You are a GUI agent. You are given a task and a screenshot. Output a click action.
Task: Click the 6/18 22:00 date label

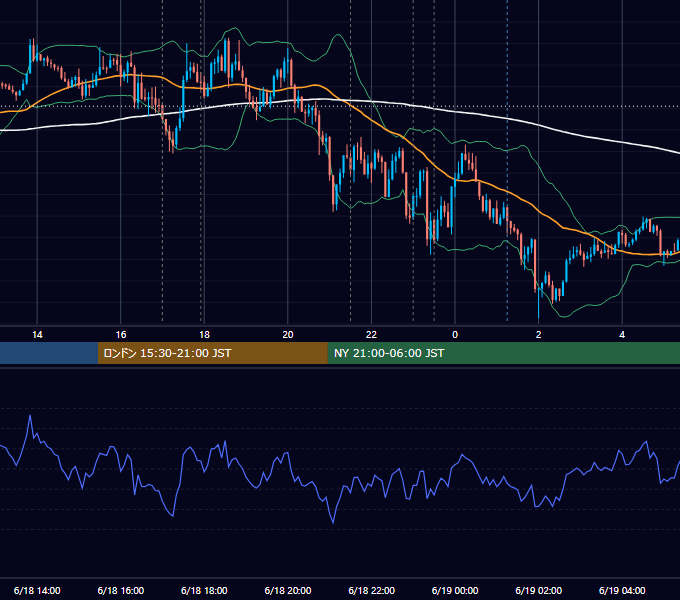(x=372, y=590)
